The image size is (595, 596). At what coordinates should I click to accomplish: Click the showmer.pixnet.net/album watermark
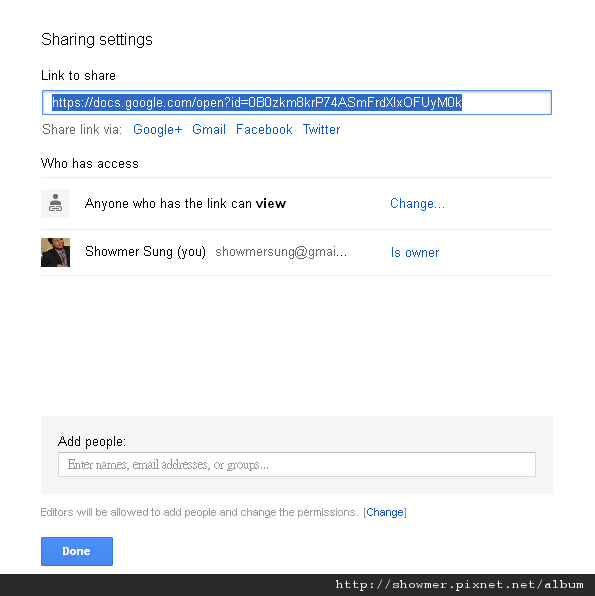point(459,585)
